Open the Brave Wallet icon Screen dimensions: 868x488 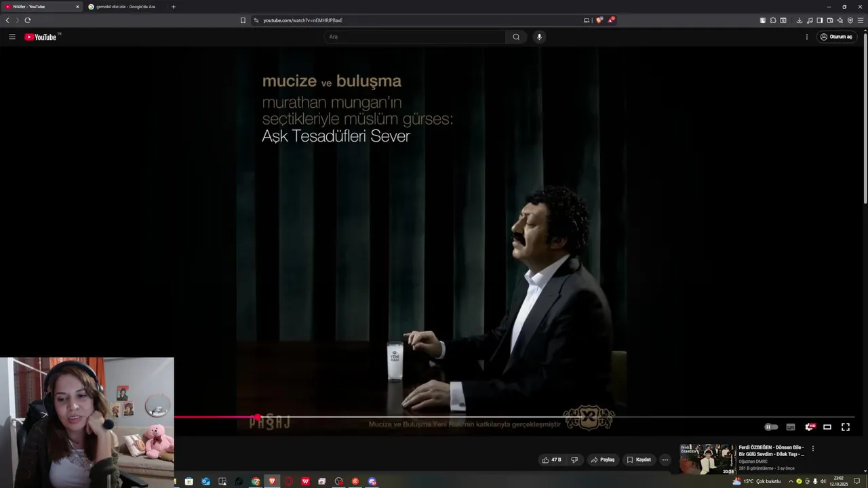coord(830,20)
